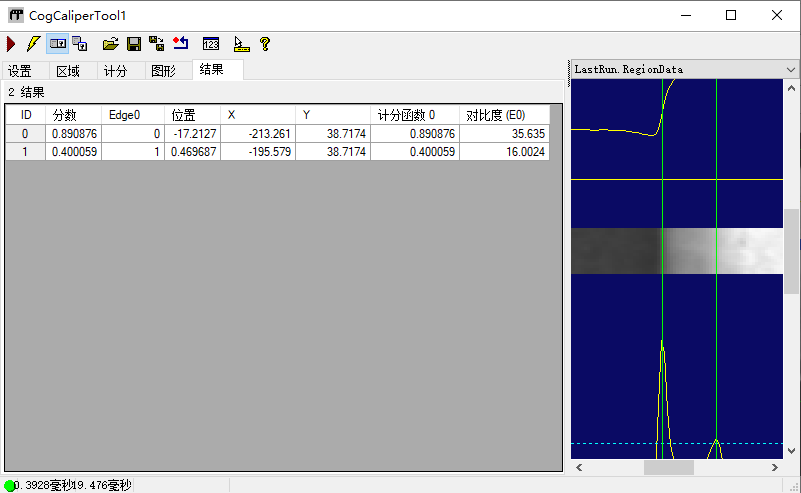Click the 分数 column header
This screenshot has width=801, height=493.
point(75,115)
